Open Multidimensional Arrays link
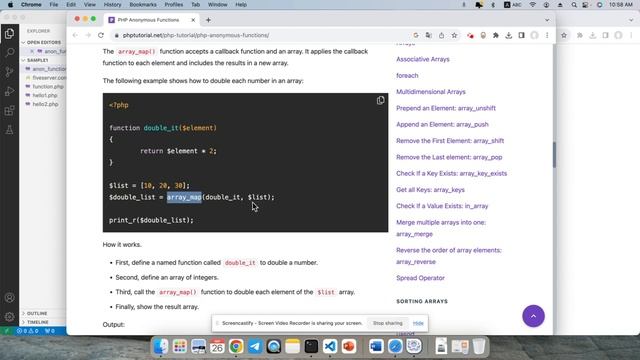Image resolution: width=640 pixels, height=360 pixels. tap(431, 92)
